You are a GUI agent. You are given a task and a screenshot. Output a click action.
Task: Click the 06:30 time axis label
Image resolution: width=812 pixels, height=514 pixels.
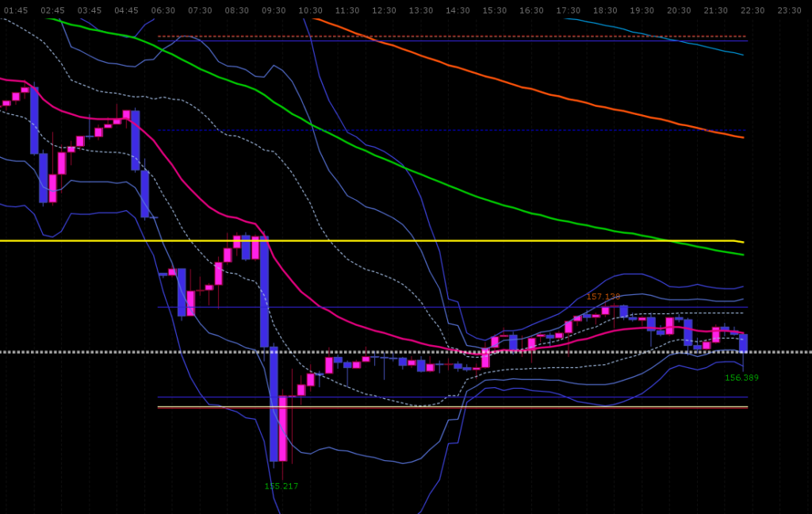[163, 10]
